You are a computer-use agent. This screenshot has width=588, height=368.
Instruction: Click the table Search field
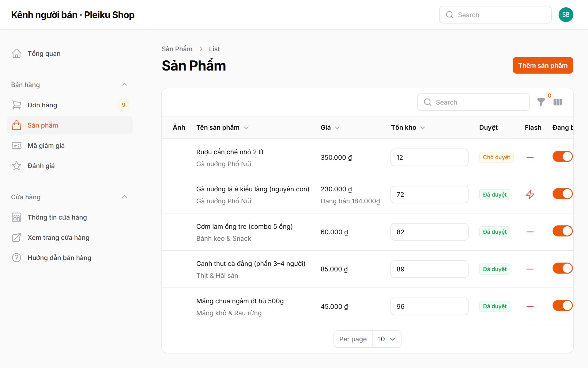click(x=473, y=102)
